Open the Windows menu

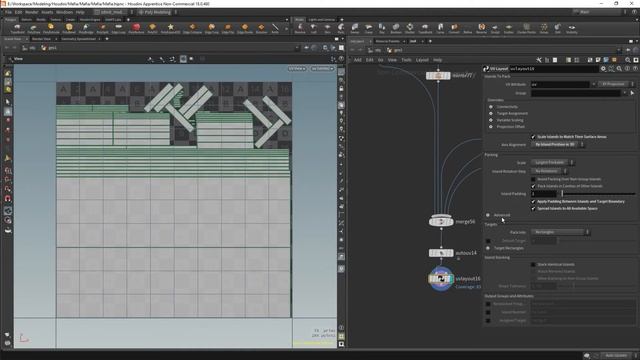(64, 12)
